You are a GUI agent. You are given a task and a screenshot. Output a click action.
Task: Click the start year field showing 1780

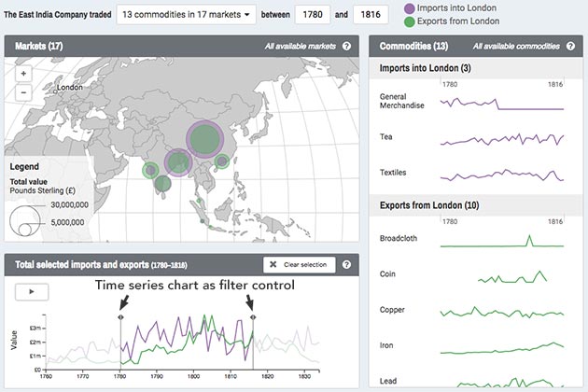[313, 15]
